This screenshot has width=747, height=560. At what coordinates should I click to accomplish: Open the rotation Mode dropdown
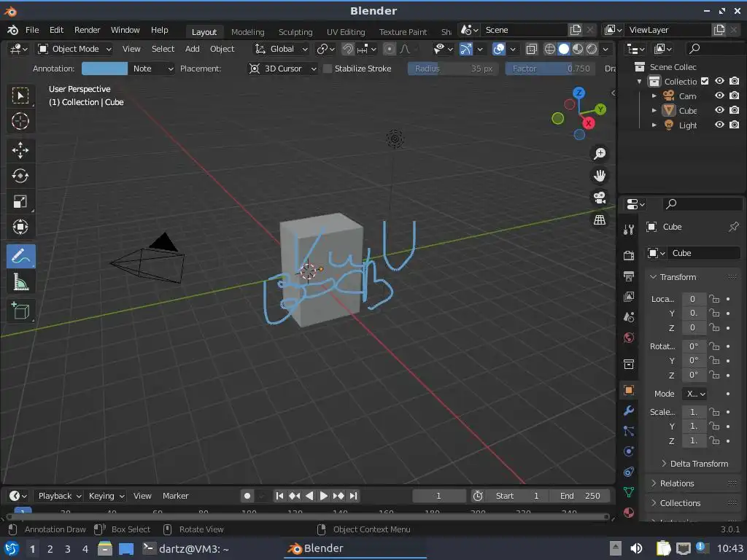(694, 394)
